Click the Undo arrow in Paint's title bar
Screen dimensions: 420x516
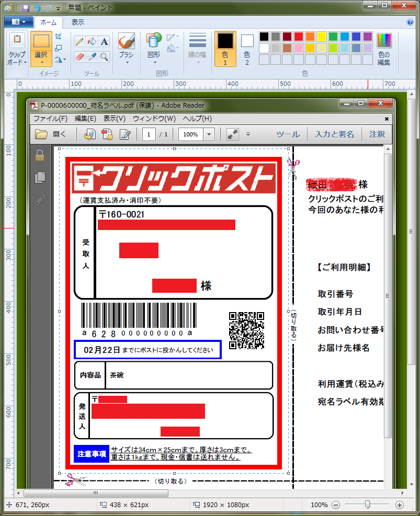coord(37,8)
